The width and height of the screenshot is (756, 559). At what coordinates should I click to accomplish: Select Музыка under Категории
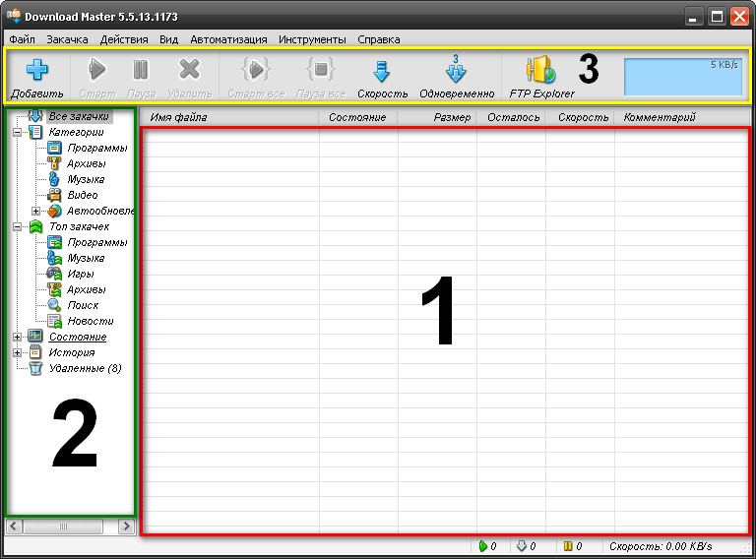coord(86,179)
